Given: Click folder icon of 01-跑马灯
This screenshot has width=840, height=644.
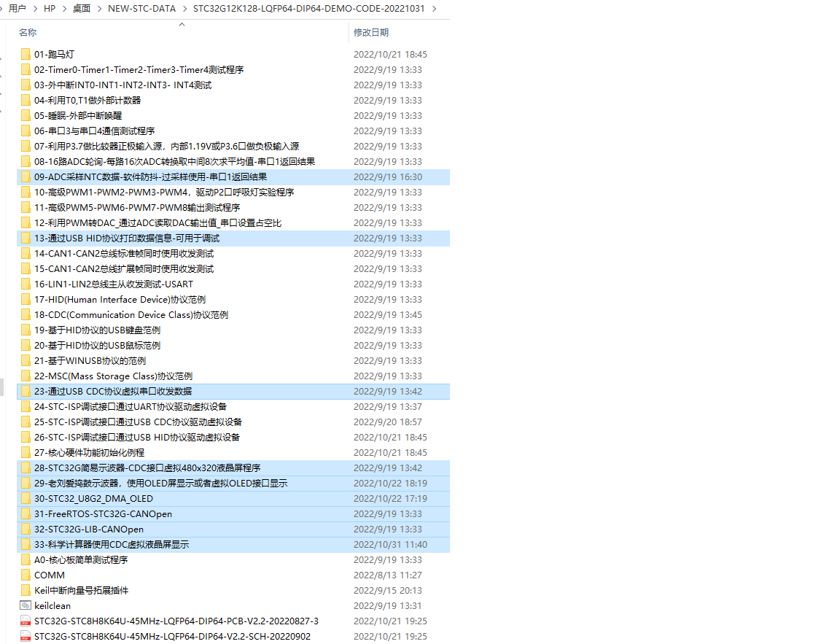Looking at the screenshot, I should (26, 54).
